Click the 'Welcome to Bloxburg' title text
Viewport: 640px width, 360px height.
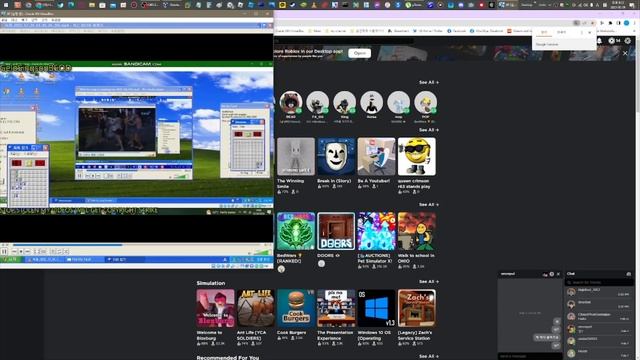coord(209,335)
